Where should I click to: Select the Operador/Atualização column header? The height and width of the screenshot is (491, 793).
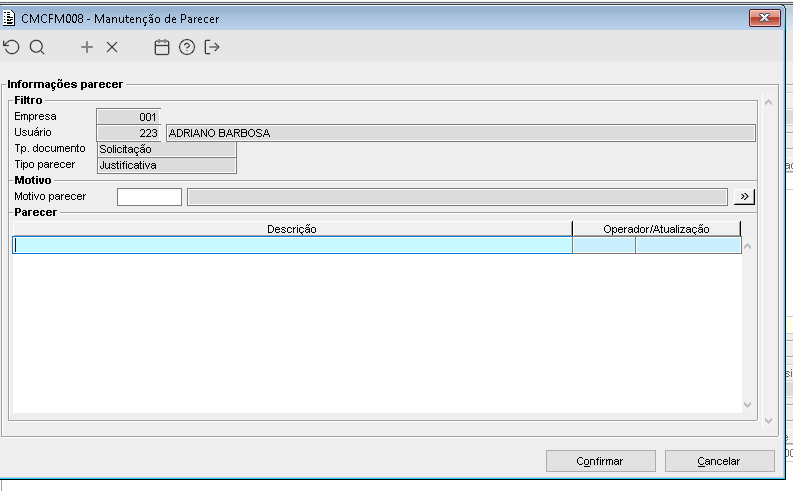656,229
